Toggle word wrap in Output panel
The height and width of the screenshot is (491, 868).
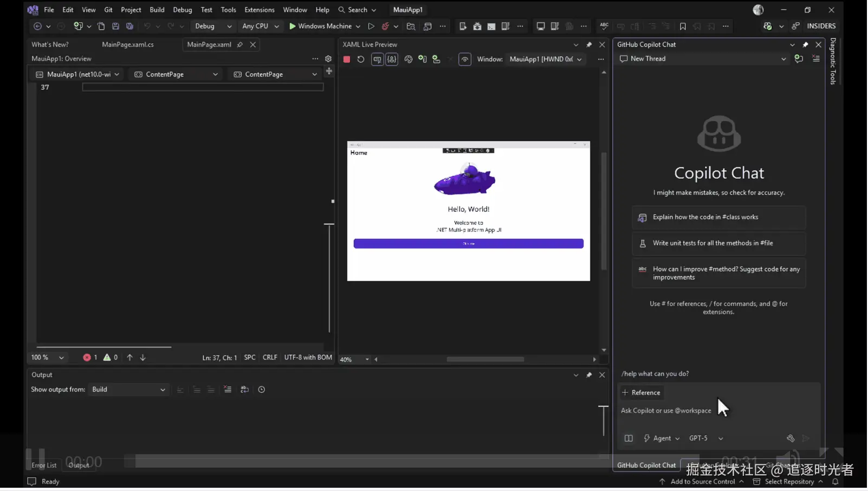coord(245,390)
